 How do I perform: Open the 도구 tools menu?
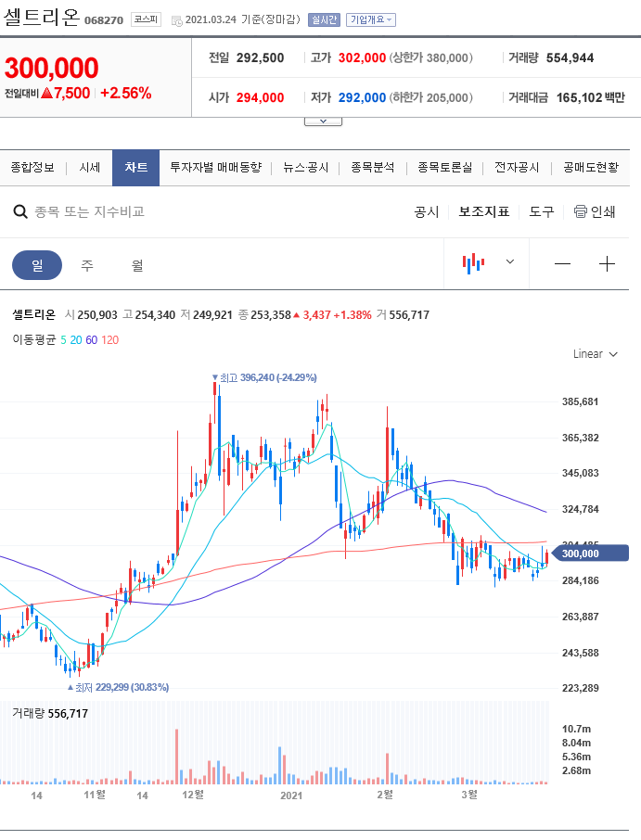point(542,211)
